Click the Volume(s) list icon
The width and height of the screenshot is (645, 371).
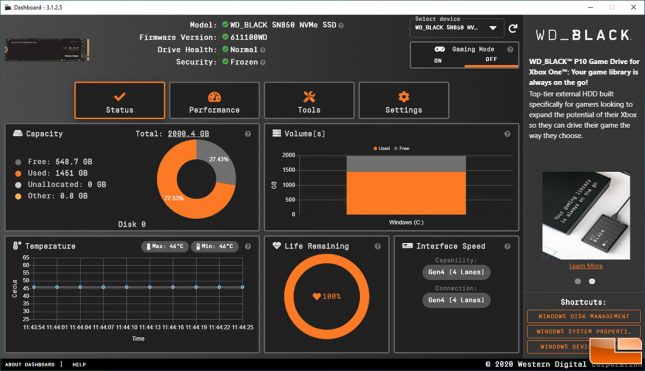tap(277, 133)
